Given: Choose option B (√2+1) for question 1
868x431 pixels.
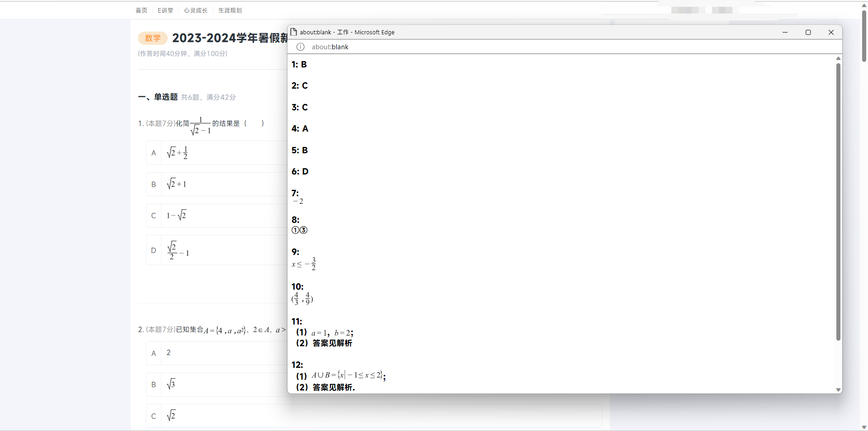Looking at the screenshot, I should tap(154, 184).
